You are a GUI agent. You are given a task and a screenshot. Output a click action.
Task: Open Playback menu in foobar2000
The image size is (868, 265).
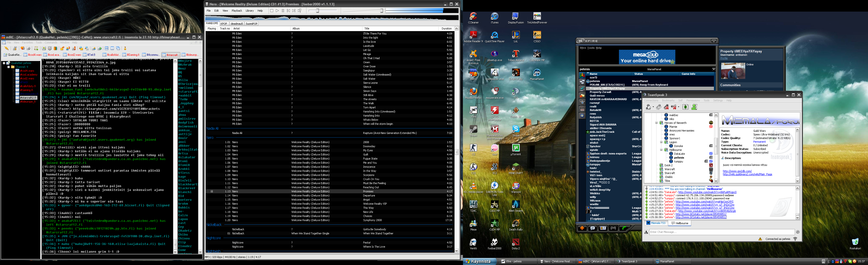coord(237,11)
